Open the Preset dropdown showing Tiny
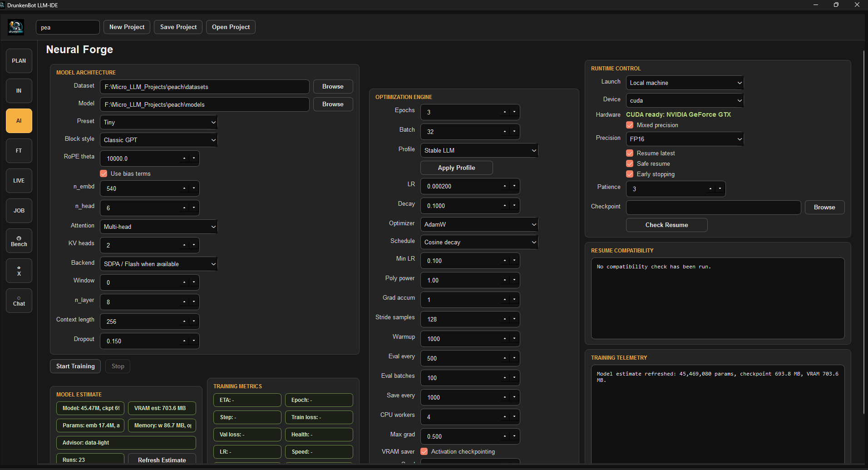The height and width of the screenshot is (470, 868). click(x=159, y=123)
